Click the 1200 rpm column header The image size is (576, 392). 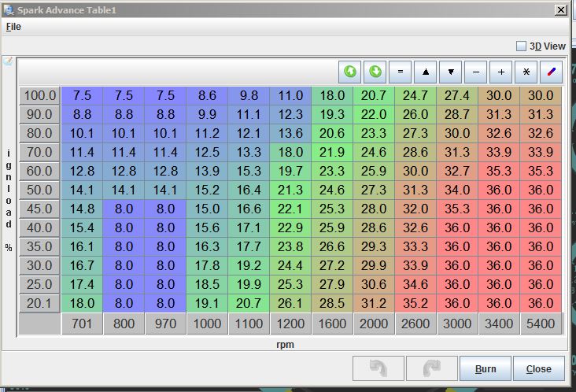click(290, 323)
